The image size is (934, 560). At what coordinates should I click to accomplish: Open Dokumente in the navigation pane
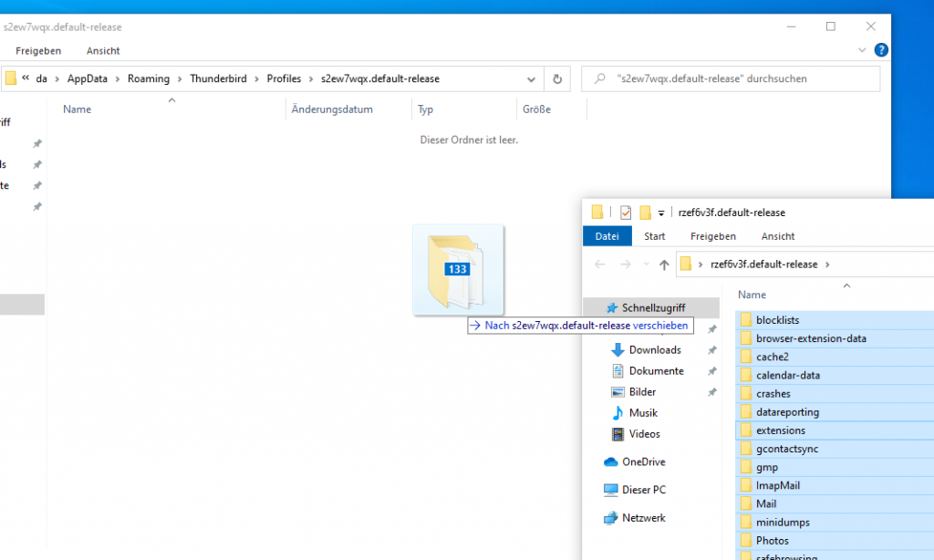pyautogui.click(x=656, y=370)
